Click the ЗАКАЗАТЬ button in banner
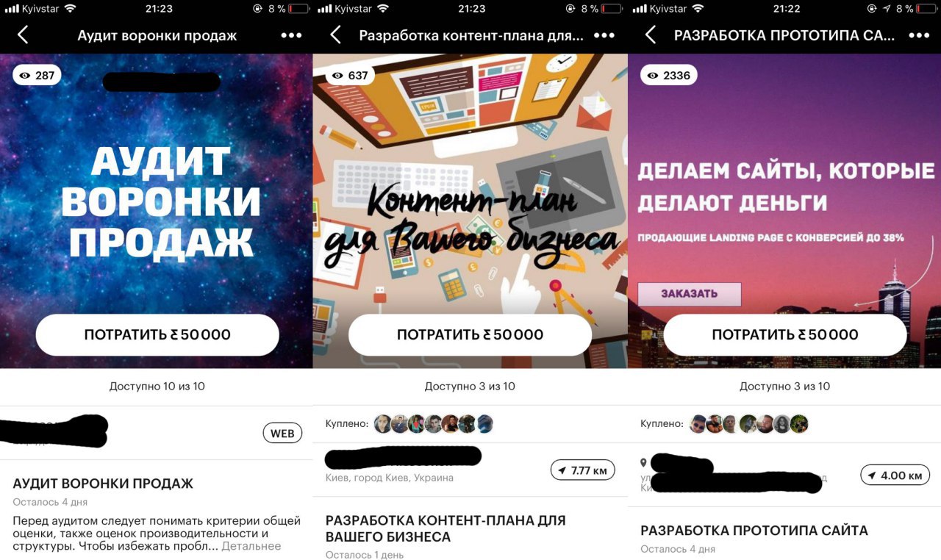This screenshot has height=560, width=941. tap(689, 294)
